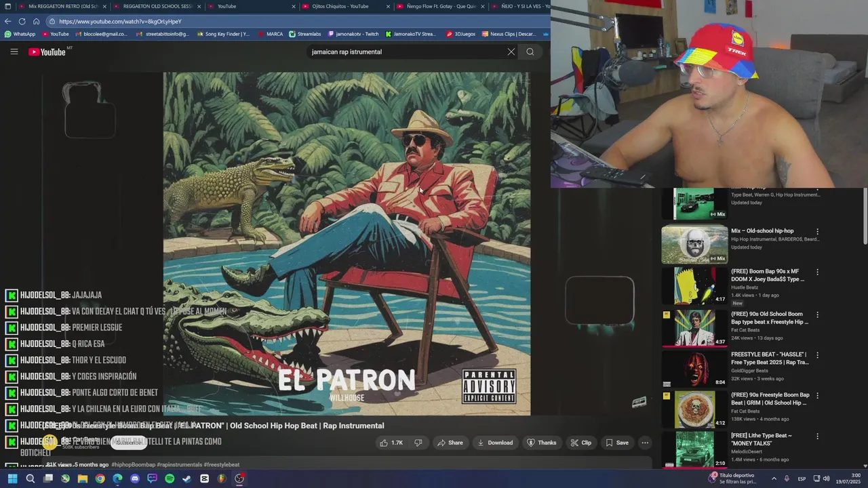
Task: Click '(FREE) 90s Freestyle Boom Bap Beat | GRIM' title
Action: 770,399
